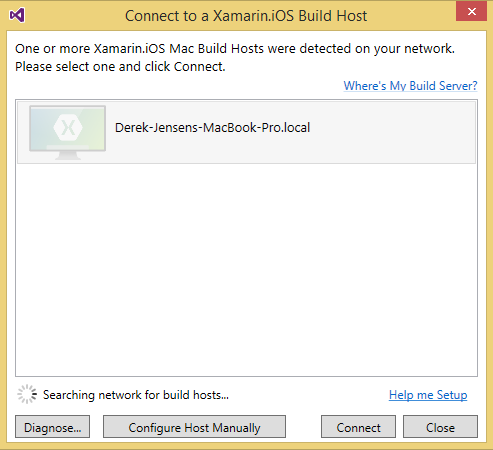The height and width of the screenshot is (450, 493).
Task: Click the spinning search progress indicator
Action: [x=27, y=394]
